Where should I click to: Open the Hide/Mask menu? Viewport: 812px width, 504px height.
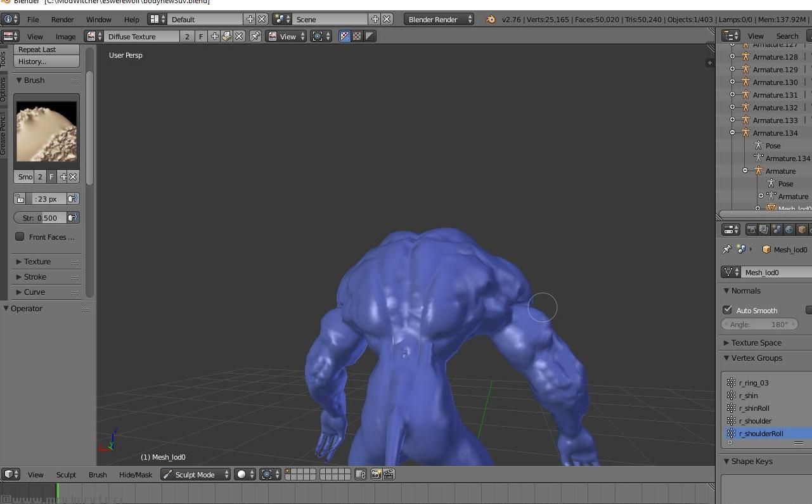[x=136, y=474]
